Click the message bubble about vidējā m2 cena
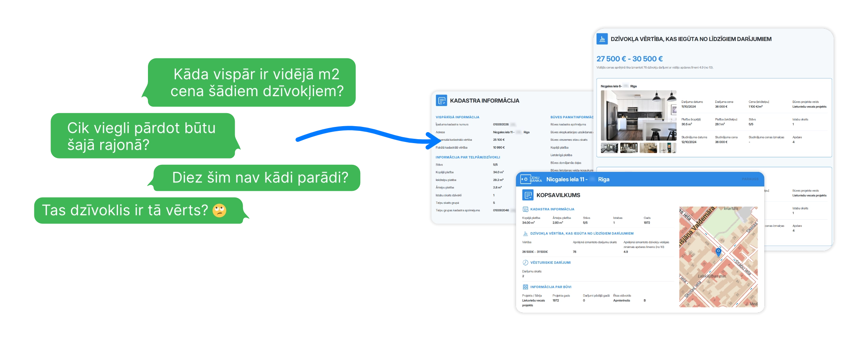This screenshot has height=341, width=868. tap(251, 82)
